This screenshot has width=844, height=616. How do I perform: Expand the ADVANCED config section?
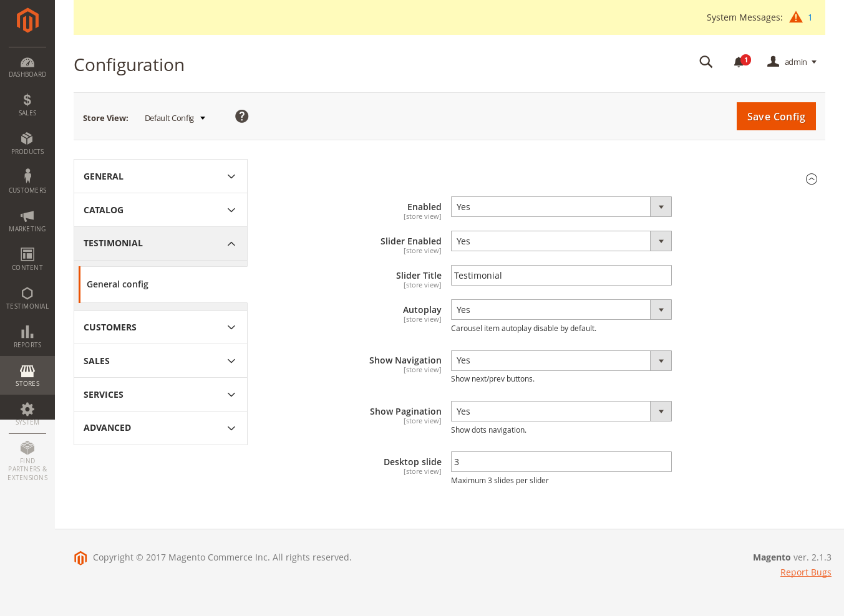160,428
